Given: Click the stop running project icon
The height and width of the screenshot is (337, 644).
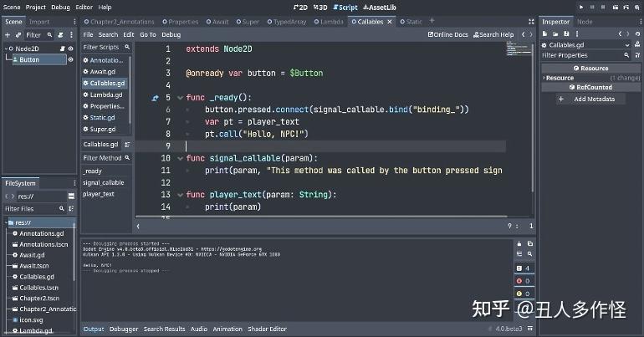Looking at the screenshot, I should [603, 7].
